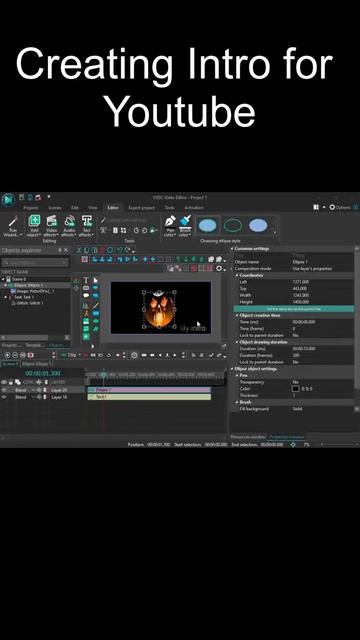Click the zoom fit icon in status bar
Viewport: 360px width, 640px height.
(x=293, y=444)
